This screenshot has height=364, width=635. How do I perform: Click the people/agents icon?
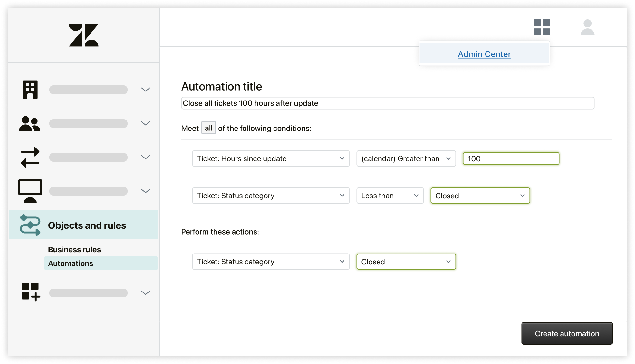pos(30,122)
